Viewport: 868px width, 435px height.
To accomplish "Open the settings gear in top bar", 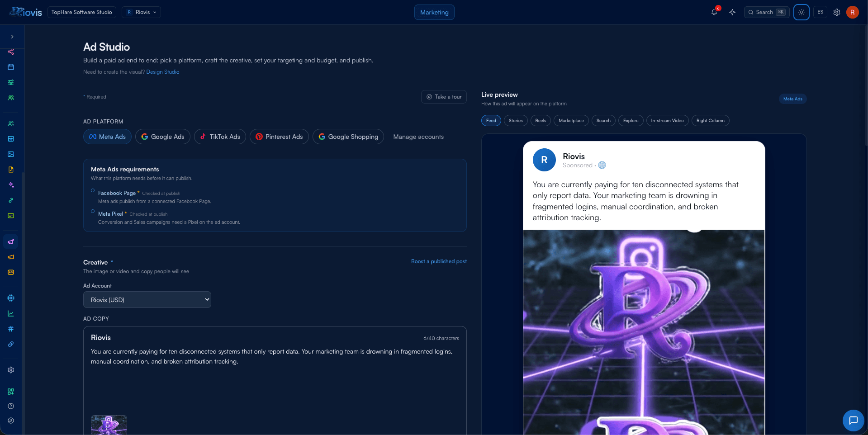I will point(837,12).
